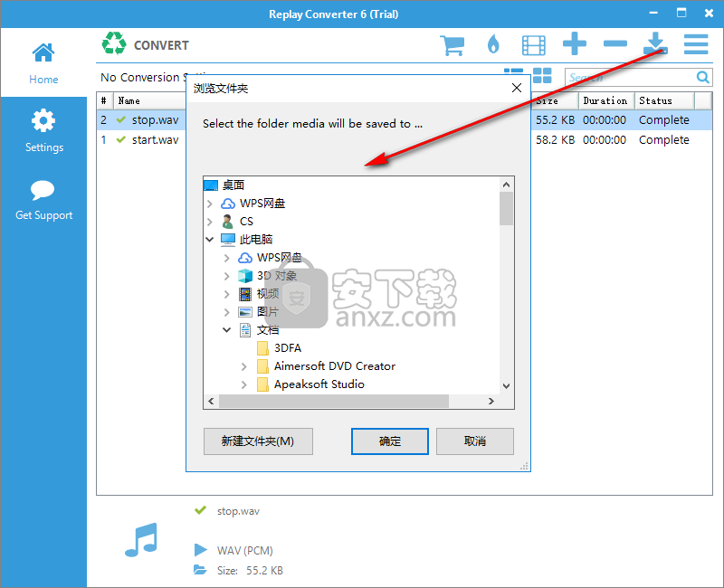Collapse the 此电脑 node
The width and height of the screenshot is (724, 588).
[x=210, y=239]
